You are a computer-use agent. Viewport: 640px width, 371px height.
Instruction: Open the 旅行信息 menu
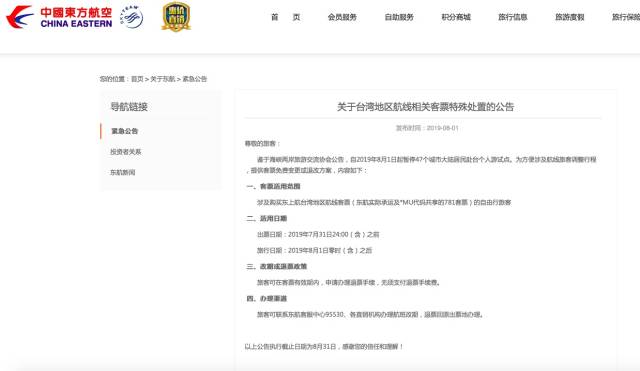[x=513, y=17]
